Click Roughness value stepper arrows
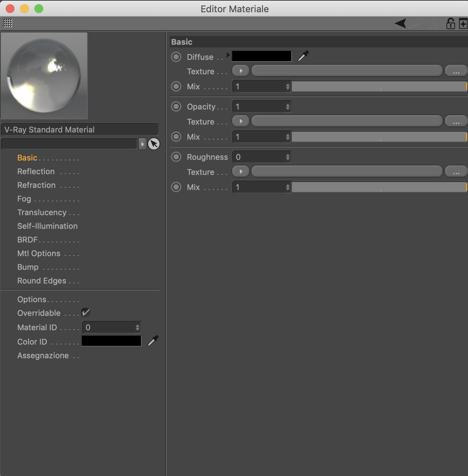Image resolution: width=468 pixels, height=476 pixels. [x=288, y=157]
